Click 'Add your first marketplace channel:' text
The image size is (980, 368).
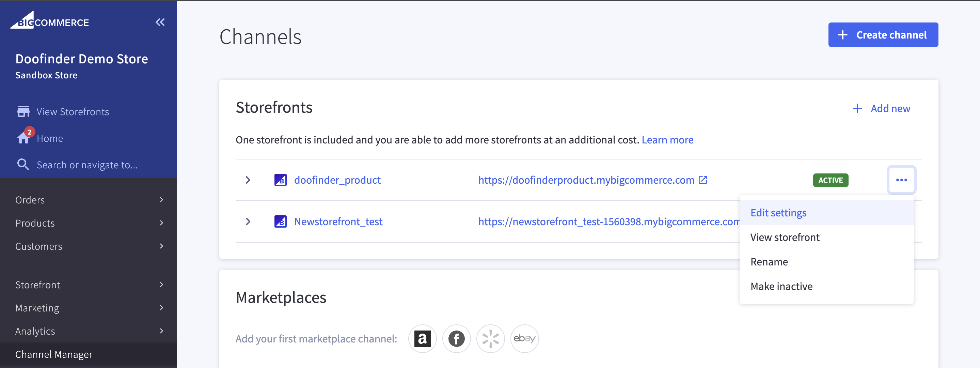(x=316, y=338)
